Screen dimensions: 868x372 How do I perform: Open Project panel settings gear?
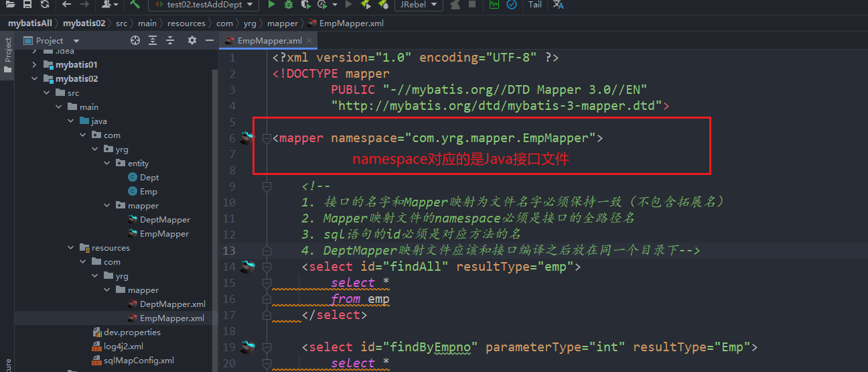point(192,41)
